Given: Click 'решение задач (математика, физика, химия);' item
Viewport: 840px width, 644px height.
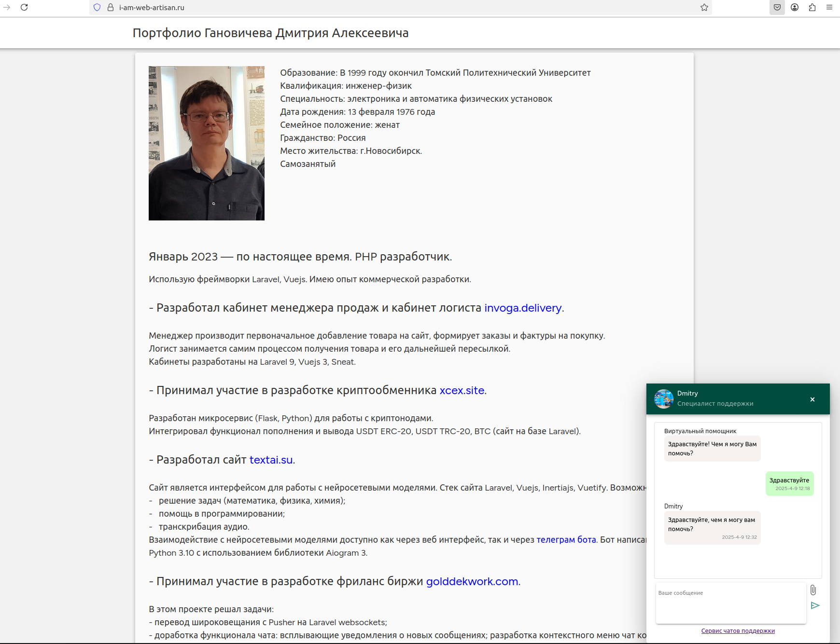Looking at the screenshot, I should click(252, 501).
